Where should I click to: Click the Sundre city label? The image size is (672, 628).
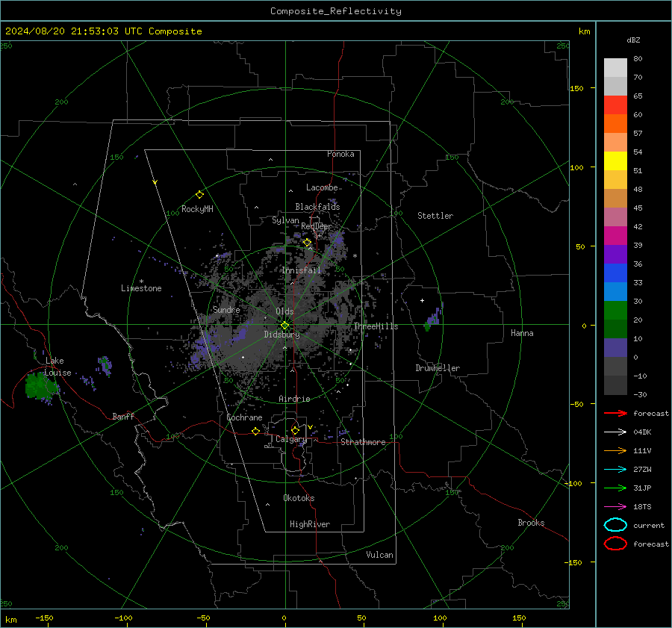point(226,309)
